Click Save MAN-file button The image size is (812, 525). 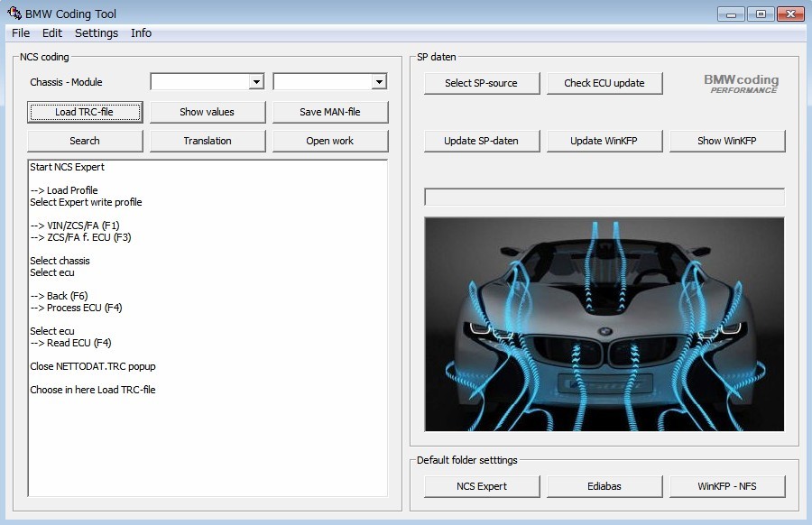[x=330, y=112]
